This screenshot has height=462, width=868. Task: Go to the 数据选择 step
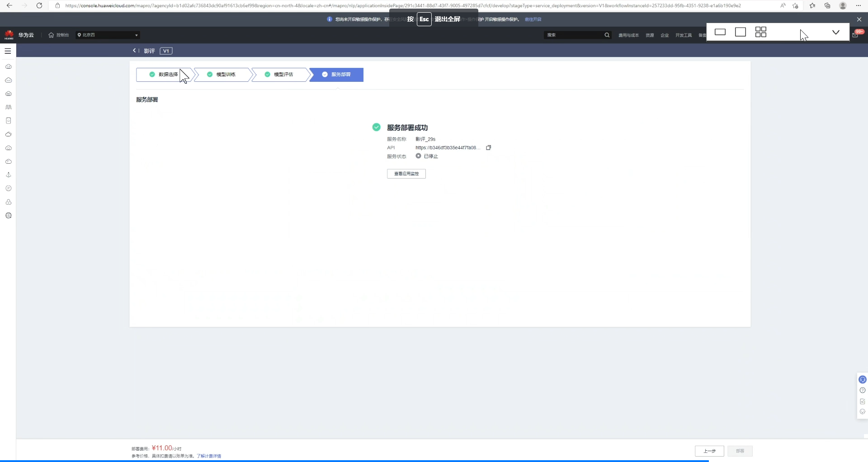164,75
